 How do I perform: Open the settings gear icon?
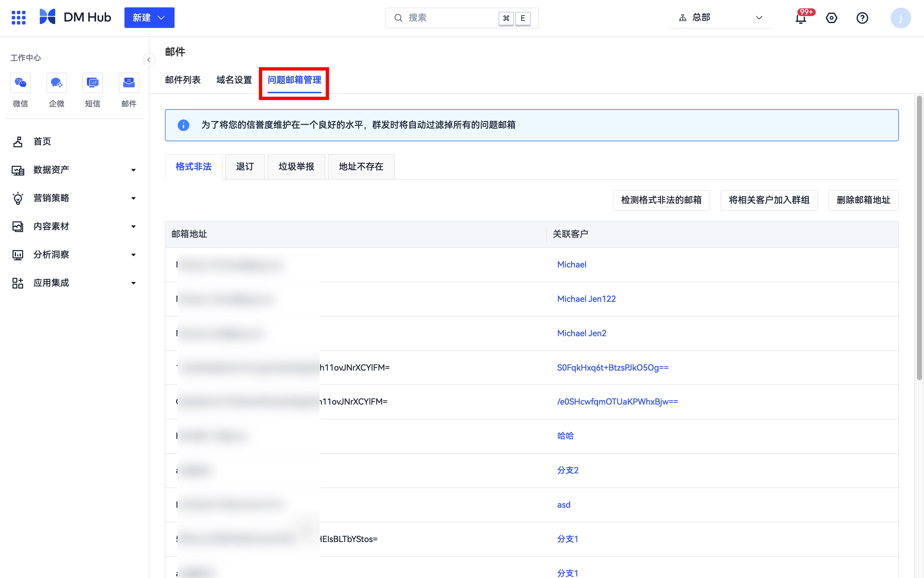[832, 18]
